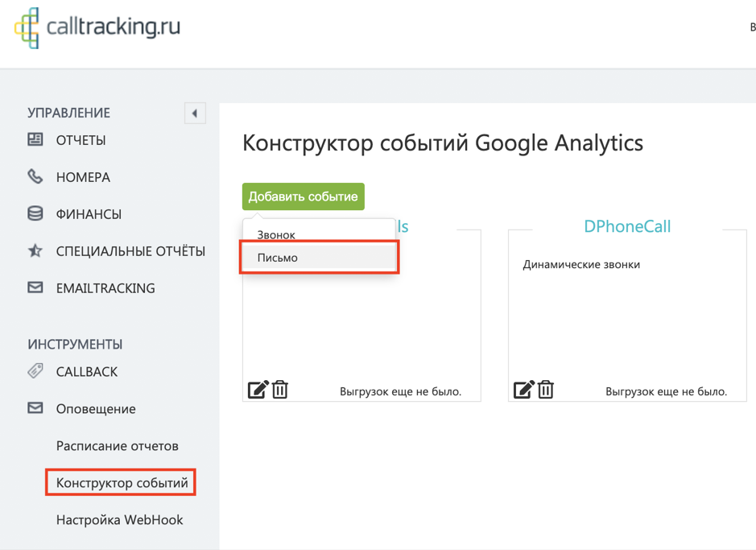Click Выгрузок еще не было under DPhoneCall
Viewport: 756px width, 550px height.
point(667,391)
